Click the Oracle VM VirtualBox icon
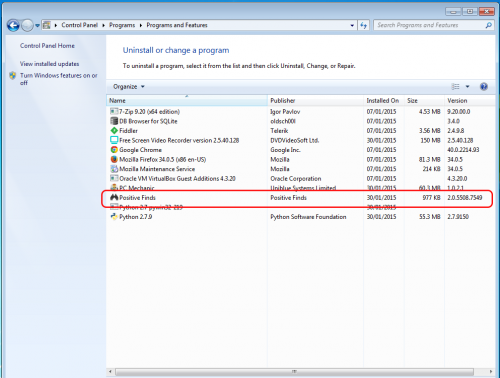 (114, 179)
